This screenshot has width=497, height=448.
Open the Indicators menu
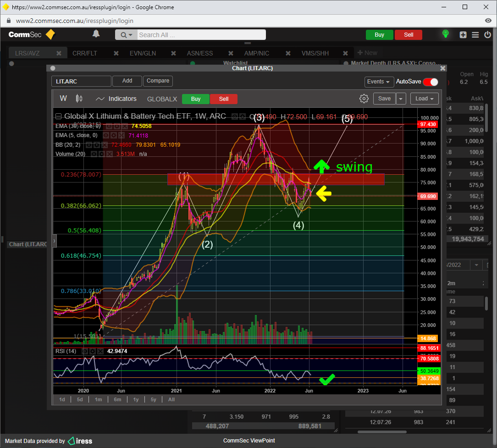pyautogui.click(x=116, y=99)
